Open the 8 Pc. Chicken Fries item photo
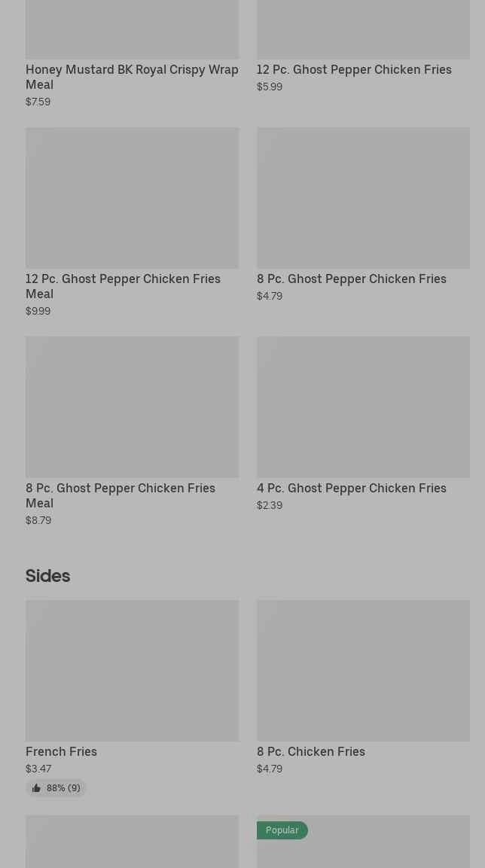 tap(363, 671)
